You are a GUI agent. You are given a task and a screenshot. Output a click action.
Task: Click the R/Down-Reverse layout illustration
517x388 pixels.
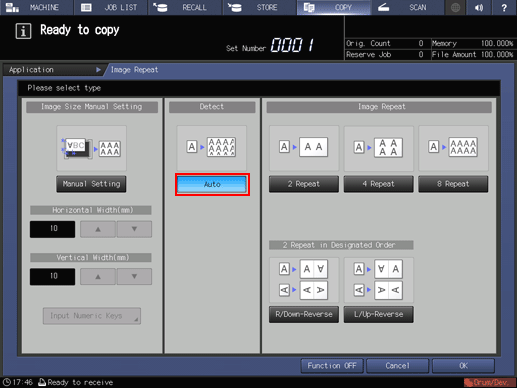click(304, 280)
